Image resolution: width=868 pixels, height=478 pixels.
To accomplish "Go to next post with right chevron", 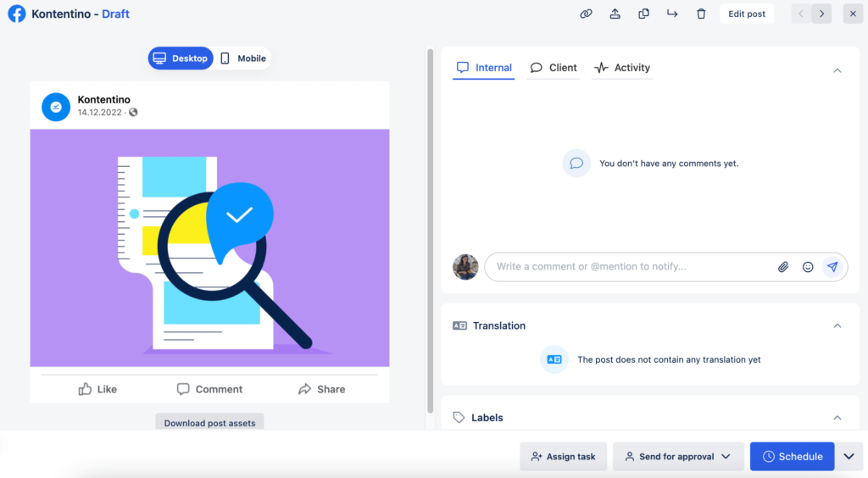I will pyautogui.click(x=821, y=14).
